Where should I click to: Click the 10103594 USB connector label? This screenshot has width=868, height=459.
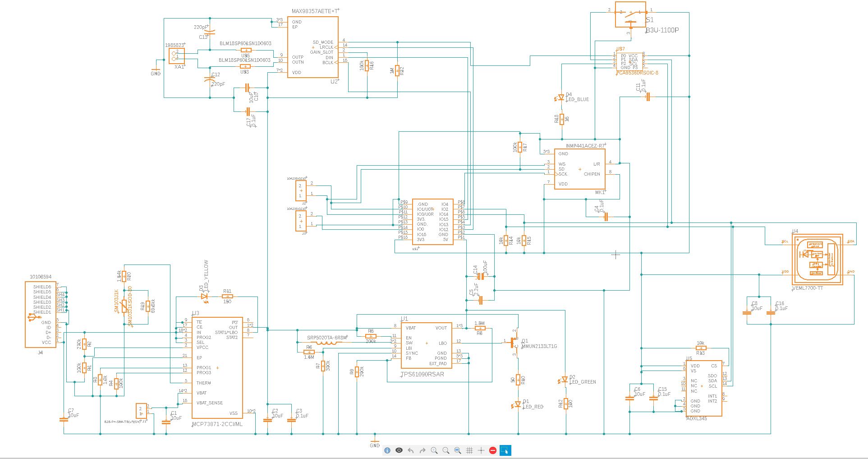[x=41, y=277]
